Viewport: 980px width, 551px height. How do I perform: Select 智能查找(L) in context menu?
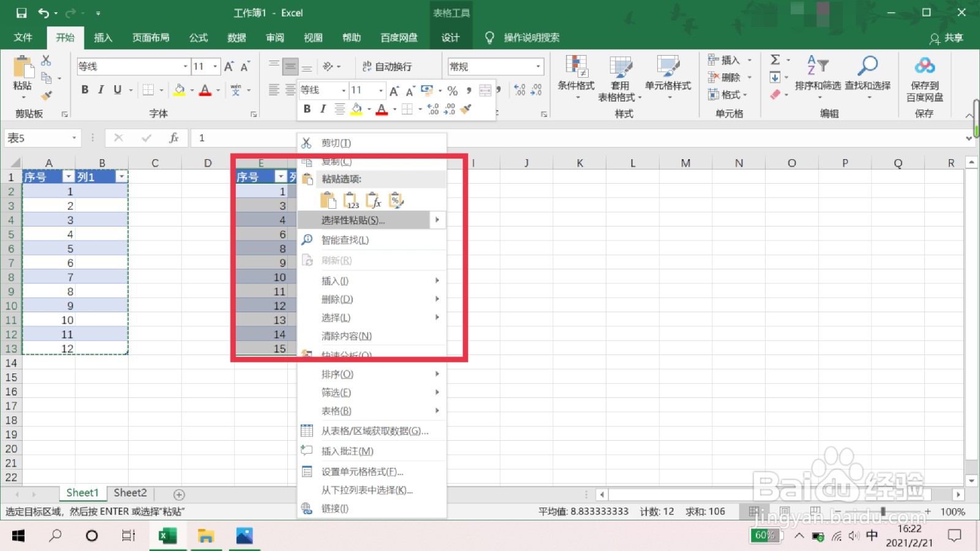coord(372,240)
